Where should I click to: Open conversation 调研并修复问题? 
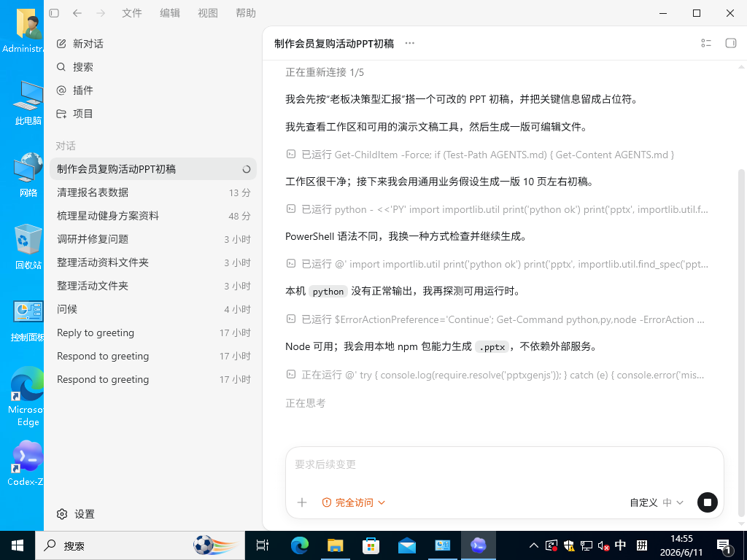[x=153, y=239]
